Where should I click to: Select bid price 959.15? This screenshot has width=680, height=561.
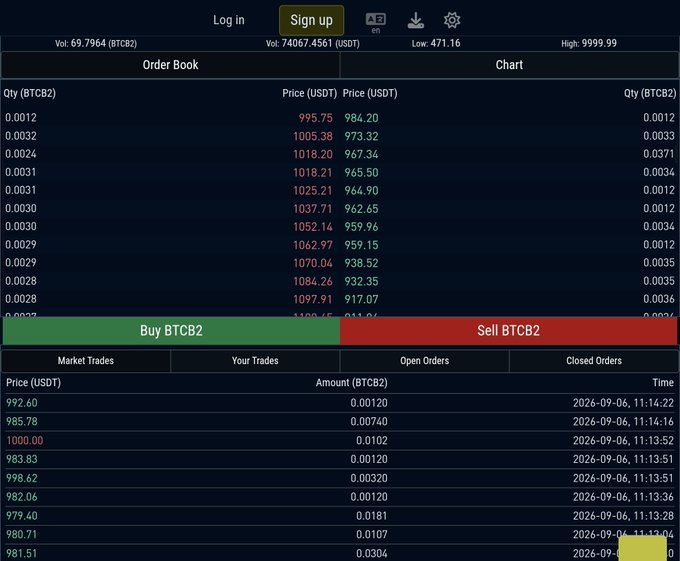361,245
